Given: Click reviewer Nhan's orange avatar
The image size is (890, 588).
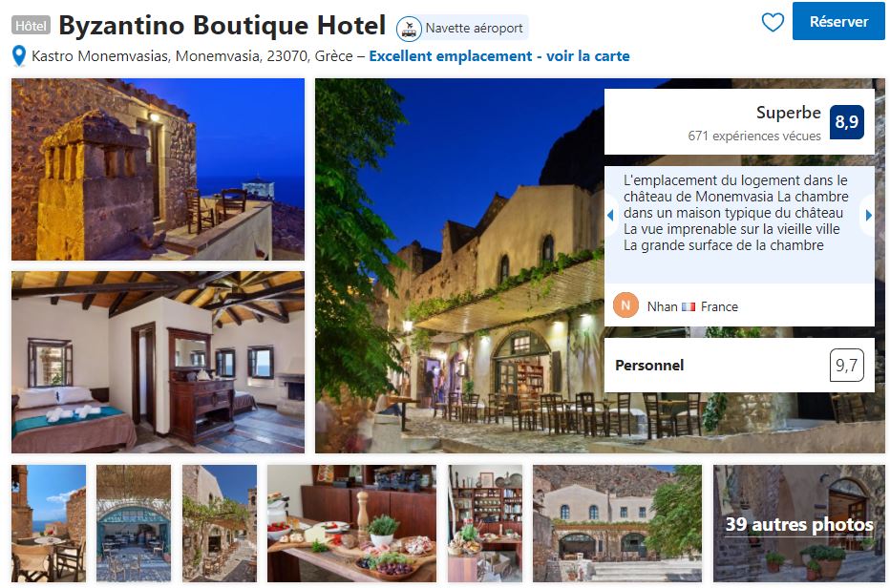Looking at the screenshot, I should point(625,305).
